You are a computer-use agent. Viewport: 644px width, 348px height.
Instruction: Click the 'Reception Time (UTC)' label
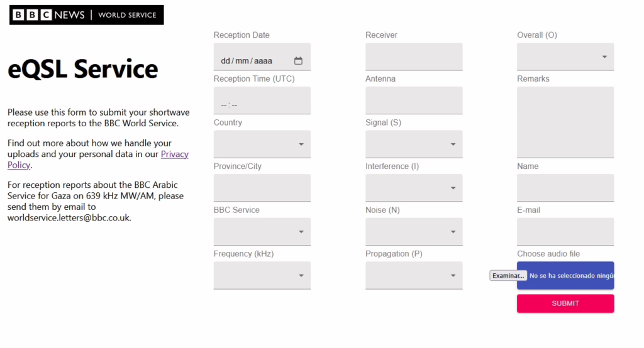254,79
